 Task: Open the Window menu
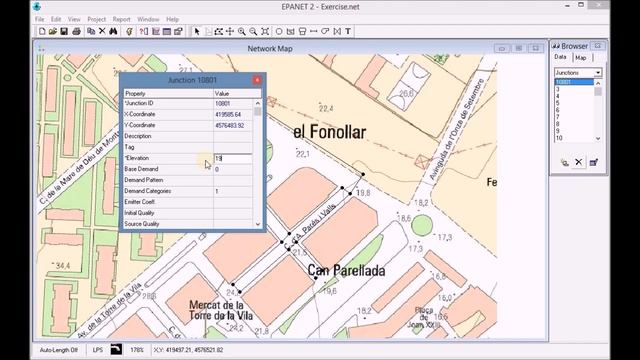(x=148, y=19)
